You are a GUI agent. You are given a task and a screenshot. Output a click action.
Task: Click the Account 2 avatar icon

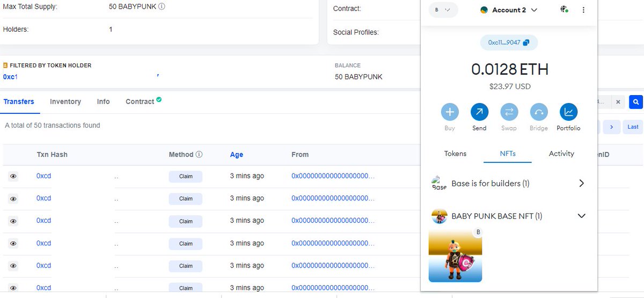coord(484,10)
